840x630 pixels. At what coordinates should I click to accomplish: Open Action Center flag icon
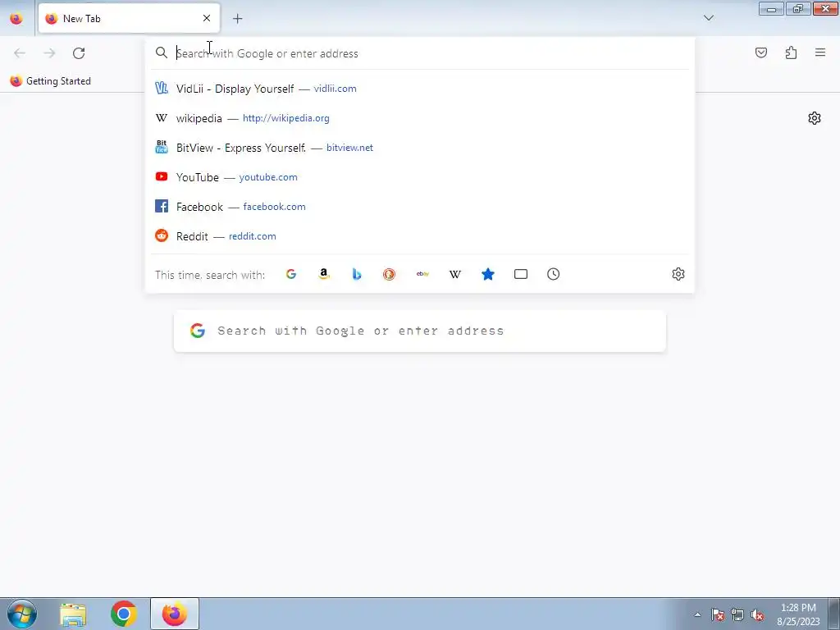717,614
